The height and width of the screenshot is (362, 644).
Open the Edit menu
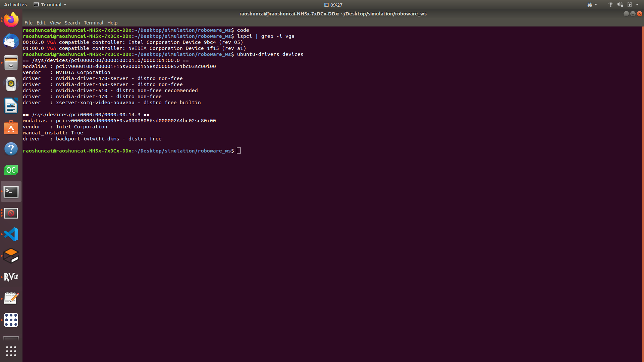[41, 23]
